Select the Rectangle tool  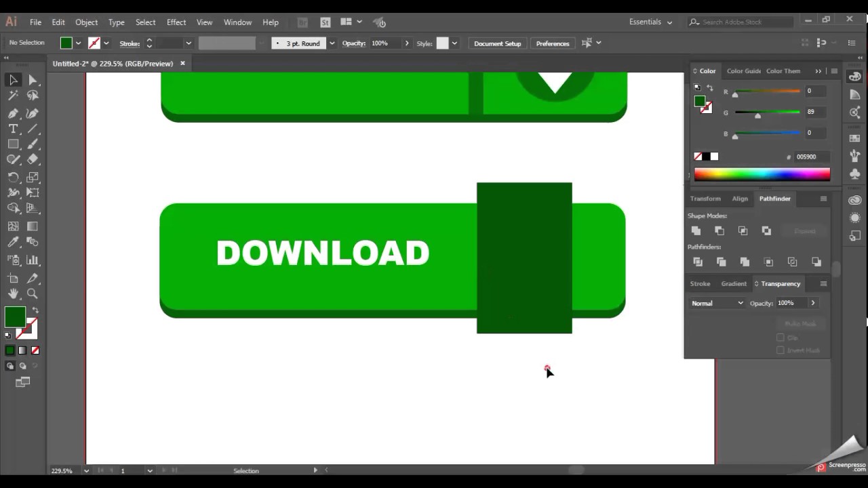pyautogui.click(x=13, y=144)
